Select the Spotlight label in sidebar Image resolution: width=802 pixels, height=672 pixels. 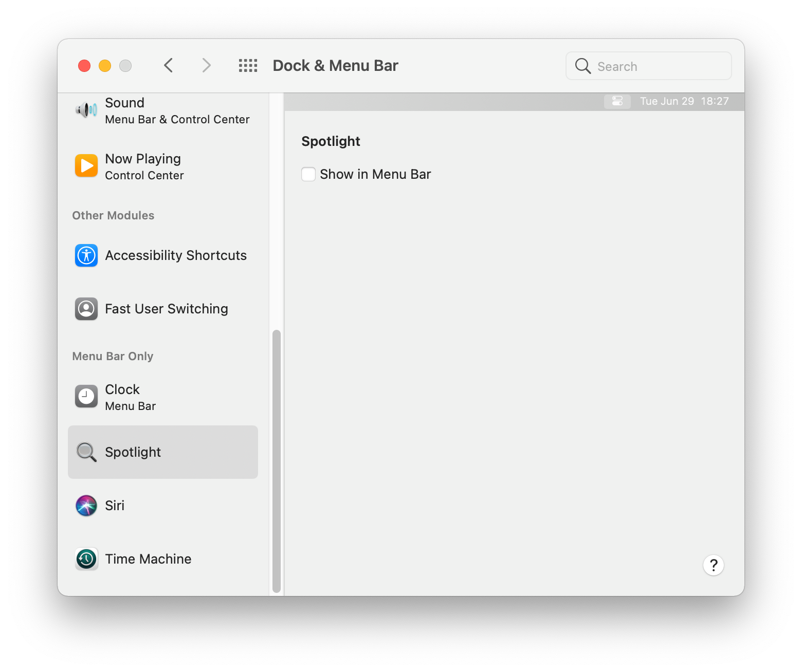pyautogui.click(x=133, y=452)
